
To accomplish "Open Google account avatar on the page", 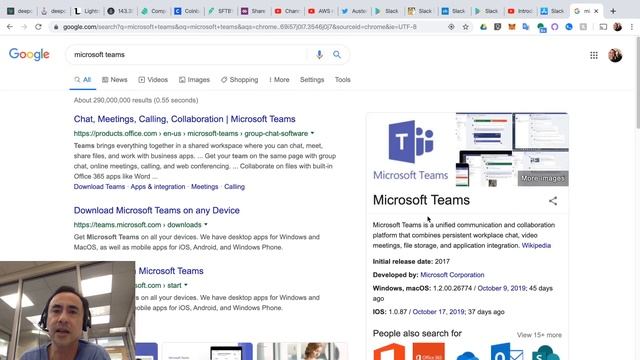I will (x=615, y=55).
